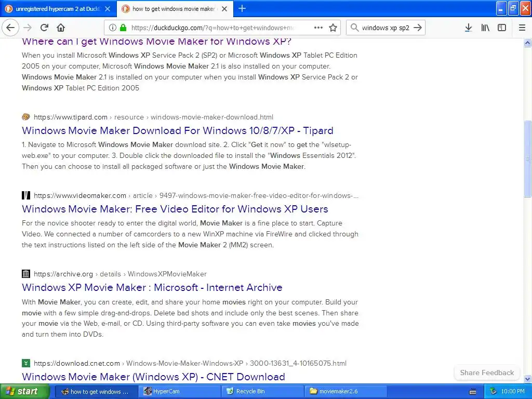Click the forward navigation arrow
Screen dimensions: 532x399
[28, 28]
